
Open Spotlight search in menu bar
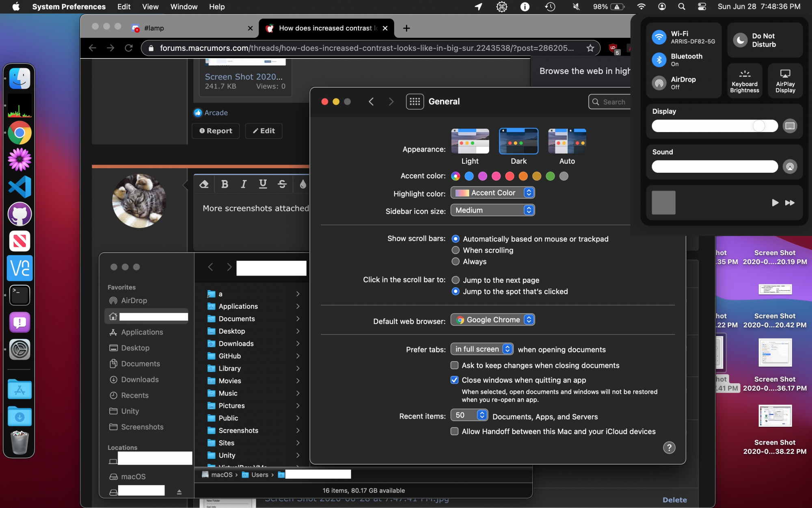682,7
